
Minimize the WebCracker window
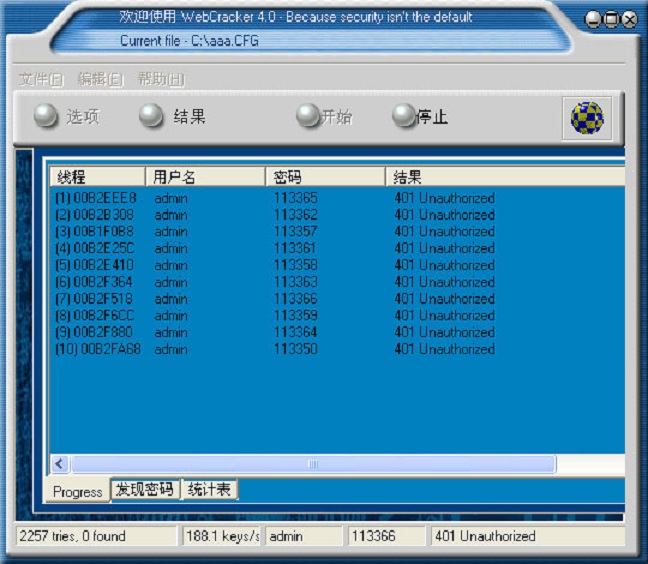coord(593,20)
